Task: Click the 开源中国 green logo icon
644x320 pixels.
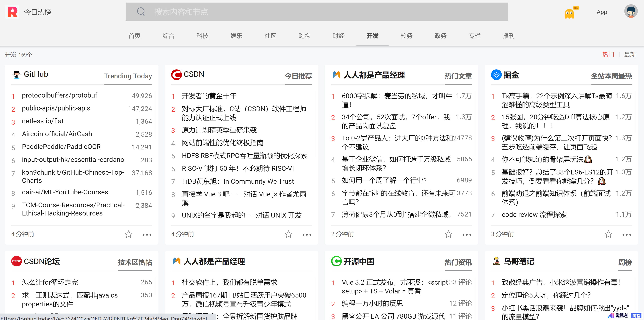Action: (336, 261)
